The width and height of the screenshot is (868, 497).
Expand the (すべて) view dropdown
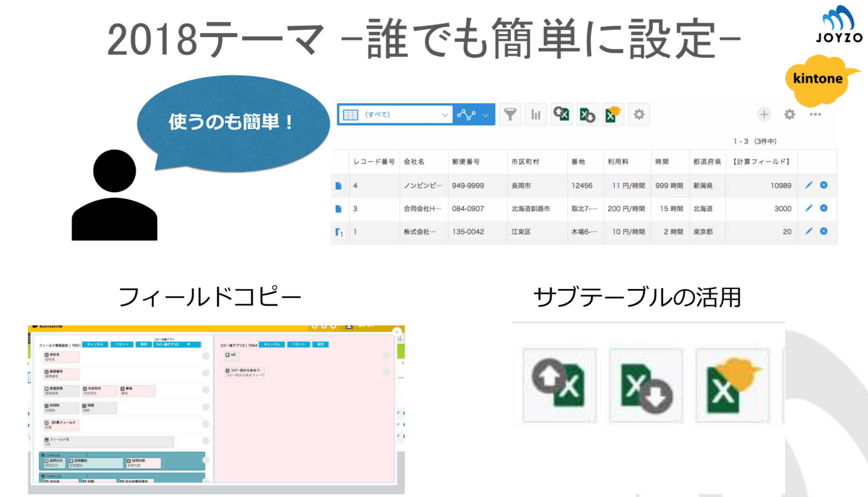[x=444, y=115]
